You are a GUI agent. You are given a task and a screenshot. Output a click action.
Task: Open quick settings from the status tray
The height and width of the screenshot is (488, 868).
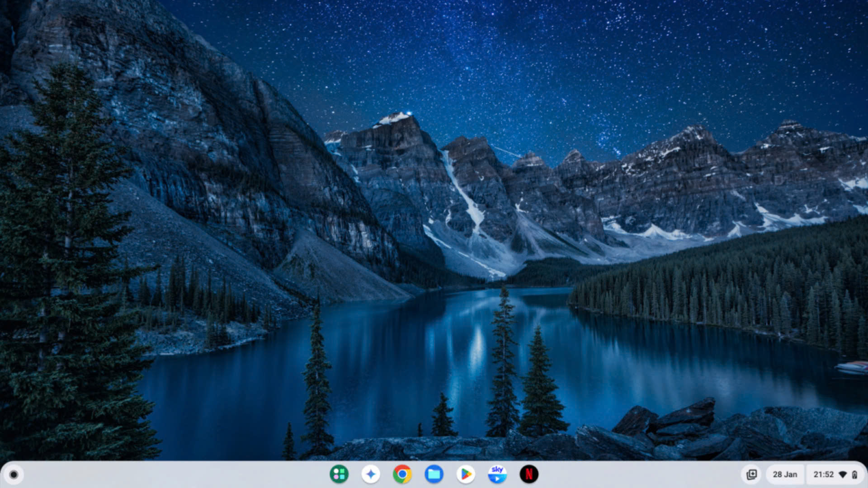click(x=825, y=474)
